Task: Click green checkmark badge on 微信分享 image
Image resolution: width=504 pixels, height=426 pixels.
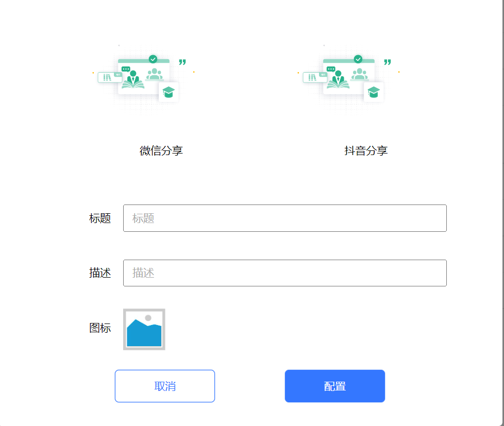Action: [x=153, y=59]
